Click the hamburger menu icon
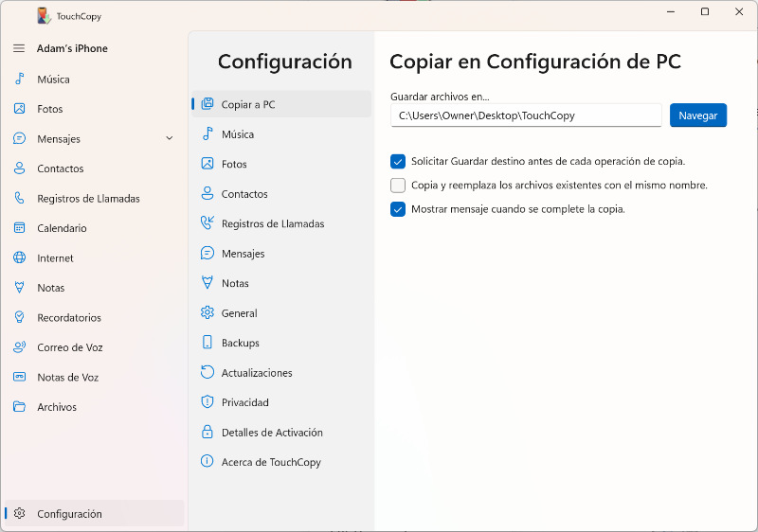The width and height of the screenshot is (758, 532). [x=19, y=48]
